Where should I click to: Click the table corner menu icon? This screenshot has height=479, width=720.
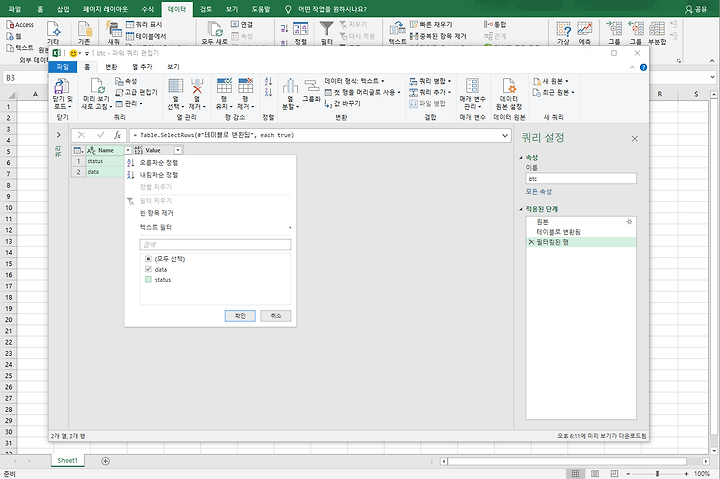tap(79, 150)
